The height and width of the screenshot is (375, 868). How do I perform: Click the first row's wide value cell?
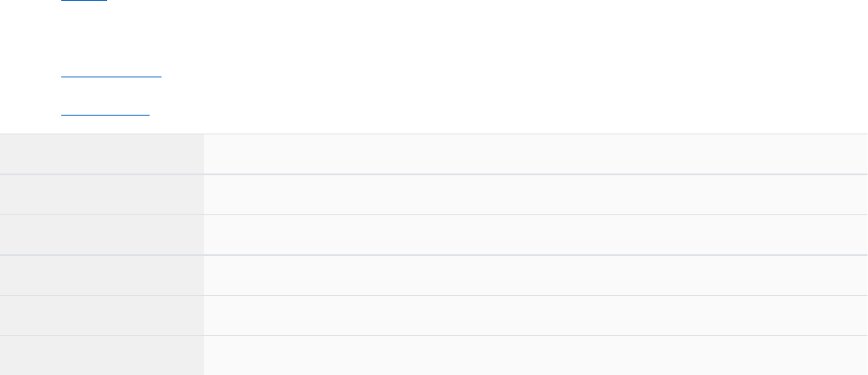(x=536, y=154)
